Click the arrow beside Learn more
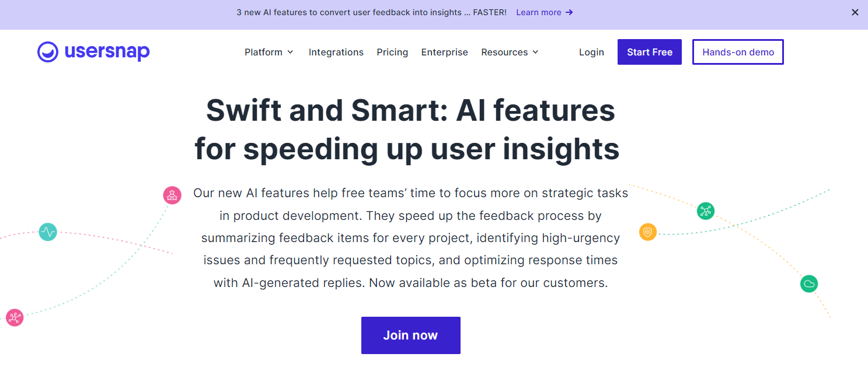The width and height of the screenshot is (868, 371). 570,12
